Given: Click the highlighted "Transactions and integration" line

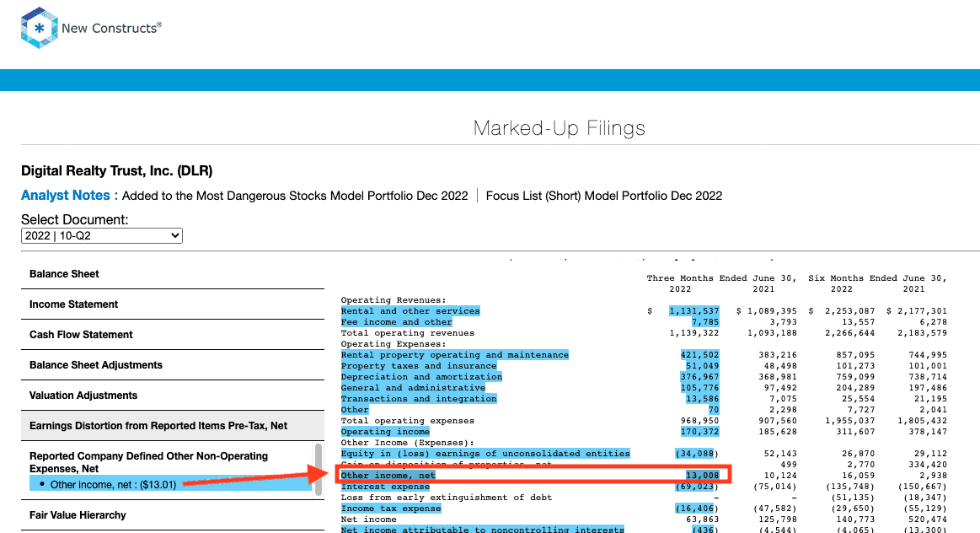Looking at the screenshot, I should pyautogui.click(x=419, y=399).
